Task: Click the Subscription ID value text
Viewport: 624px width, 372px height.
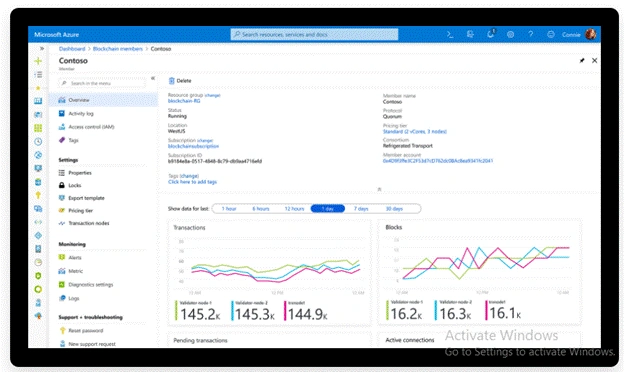Action: 215,161
